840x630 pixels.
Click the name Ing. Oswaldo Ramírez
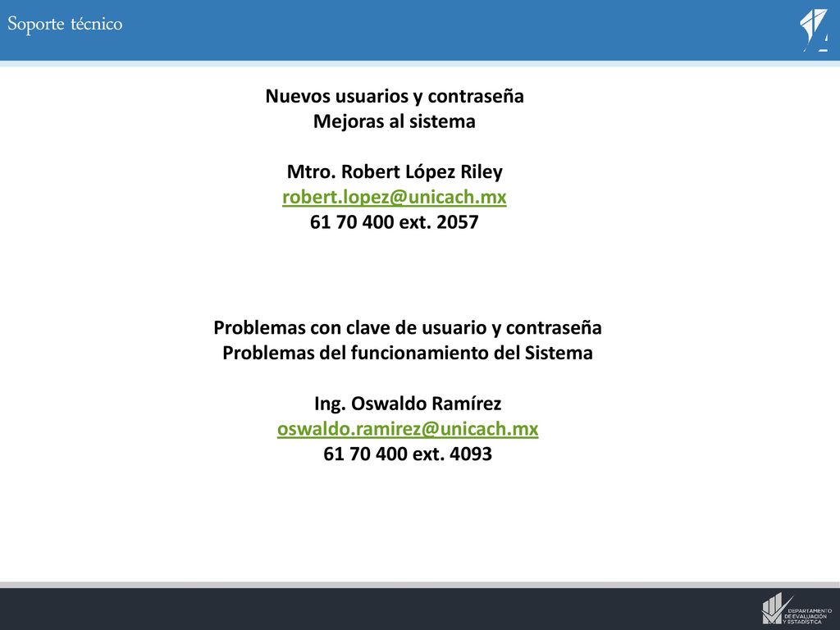[x=408, y=404]
